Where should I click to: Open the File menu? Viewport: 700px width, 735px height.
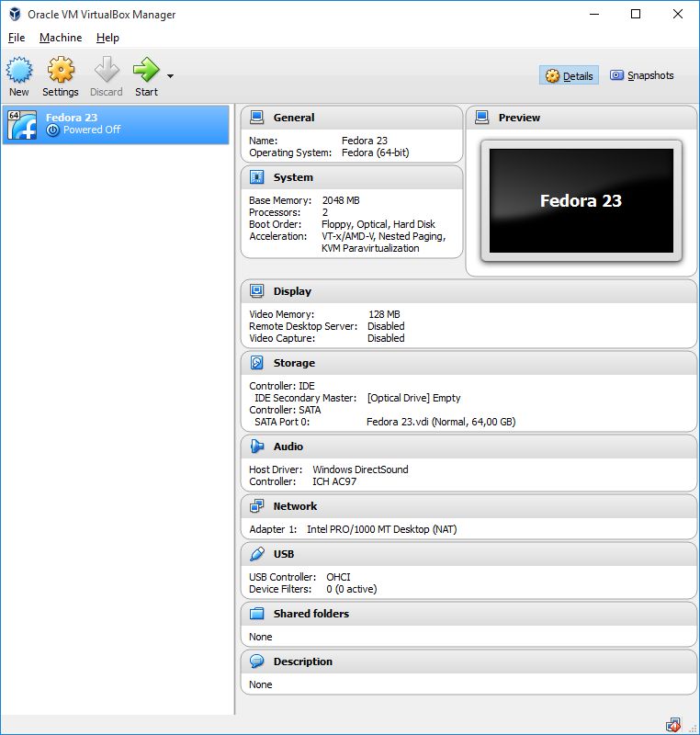[x=17, y=38]
